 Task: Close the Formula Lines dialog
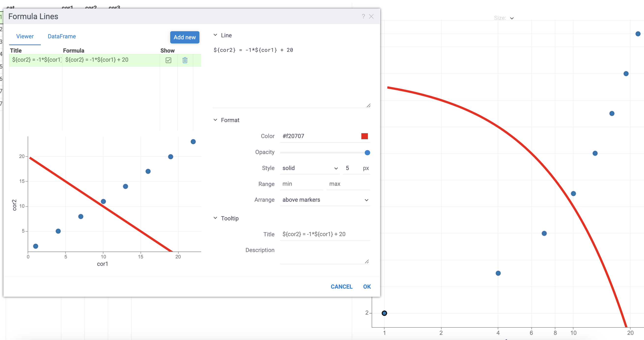click(372, 16)
